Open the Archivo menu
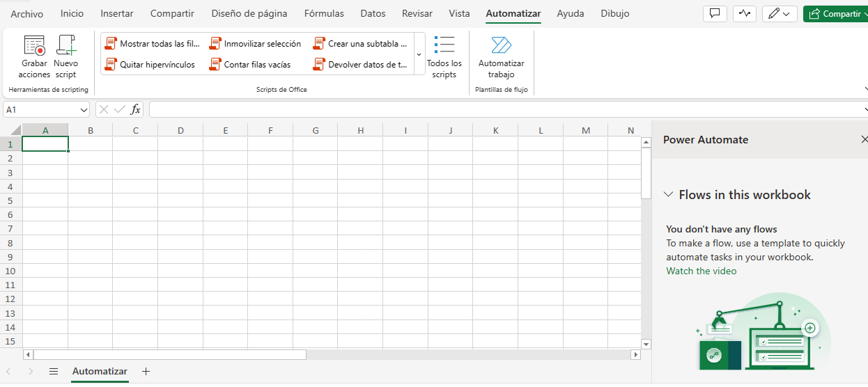This screenshot has height=387, width=868. (x=26, y=14)
